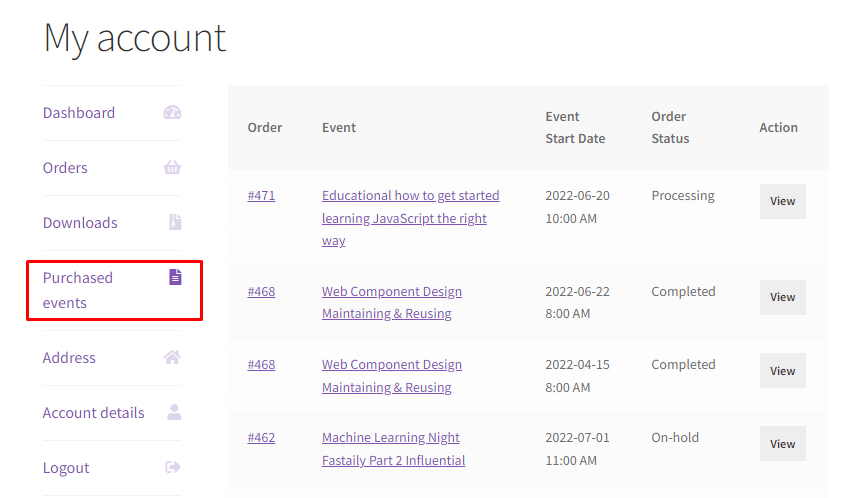Open the Dashboard menu item

[x=79, y=113]
